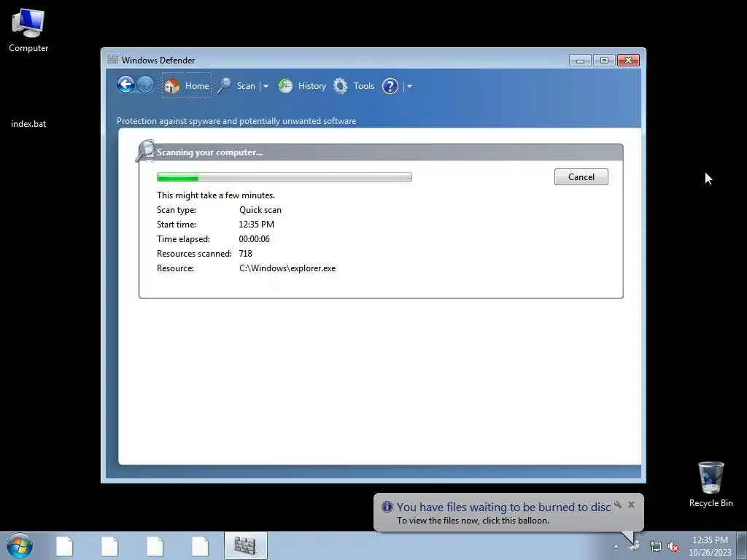Image resolution: width=747 pixels, height=560 pixels.
Task: Click the Show desktop strip on the taskbar
Action: coord(742,546)
